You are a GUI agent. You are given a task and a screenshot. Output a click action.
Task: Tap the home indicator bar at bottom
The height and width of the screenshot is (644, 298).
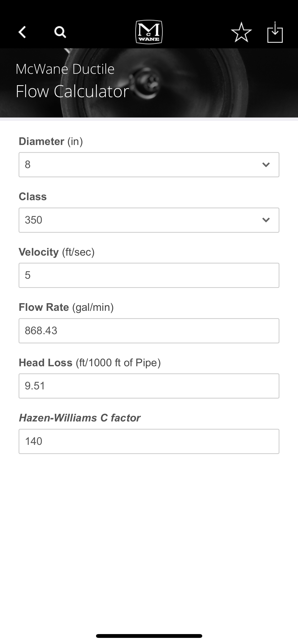[x=149, y=636]
